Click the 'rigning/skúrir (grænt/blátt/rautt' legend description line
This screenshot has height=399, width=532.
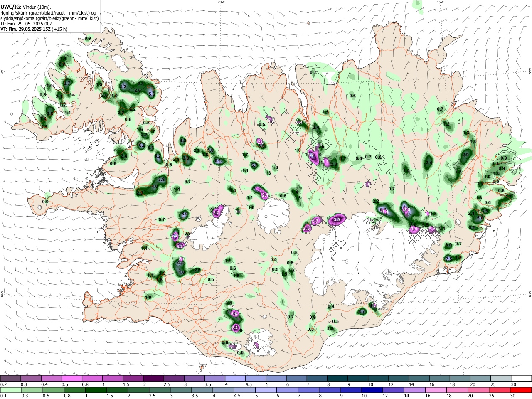pos(48,13)
